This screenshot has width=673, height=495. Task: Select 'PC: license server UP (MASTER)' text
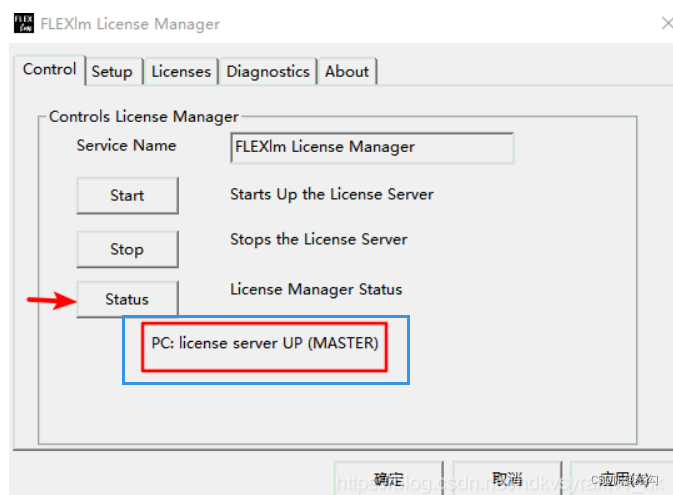pos(265,343)
